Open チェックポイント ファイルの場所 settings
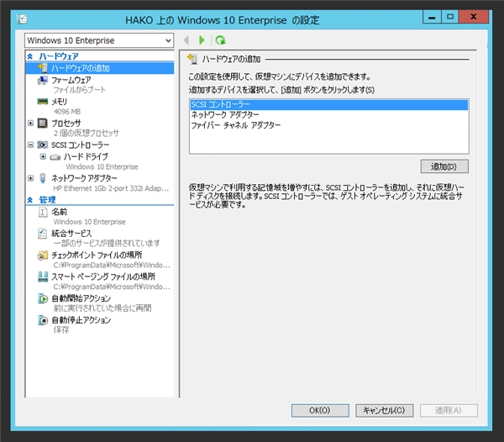This screenshot has width=504, height=442. [97, 255]
